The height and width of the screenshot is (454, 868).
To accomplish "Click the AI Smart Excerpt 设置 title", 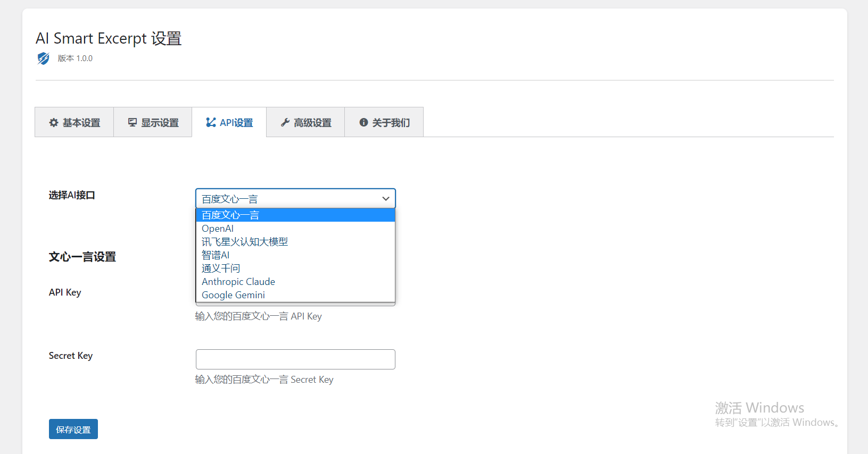I will click(109, 39).
